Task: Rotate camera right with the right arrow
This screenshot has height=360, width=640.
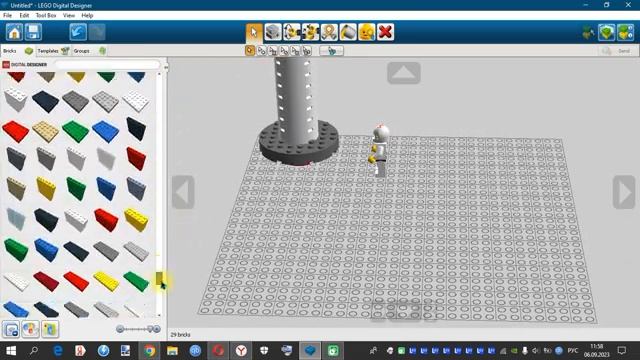Action: [x=624, y=192]
